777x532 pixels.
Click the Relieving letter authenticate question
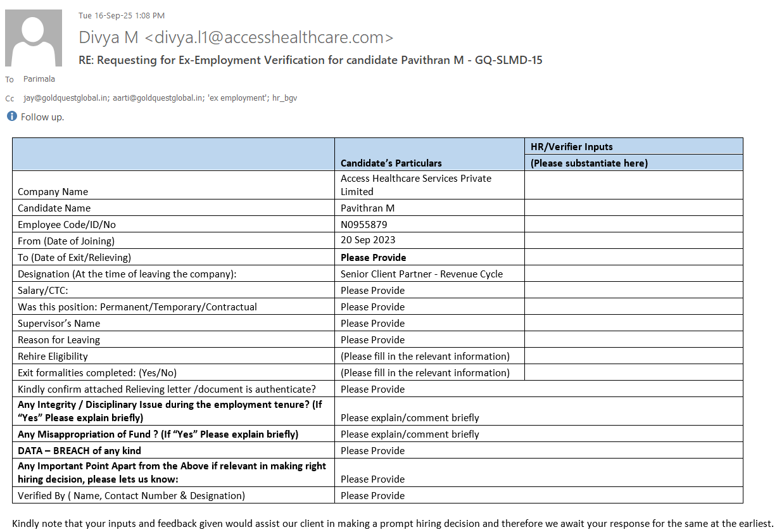[167, 389]
